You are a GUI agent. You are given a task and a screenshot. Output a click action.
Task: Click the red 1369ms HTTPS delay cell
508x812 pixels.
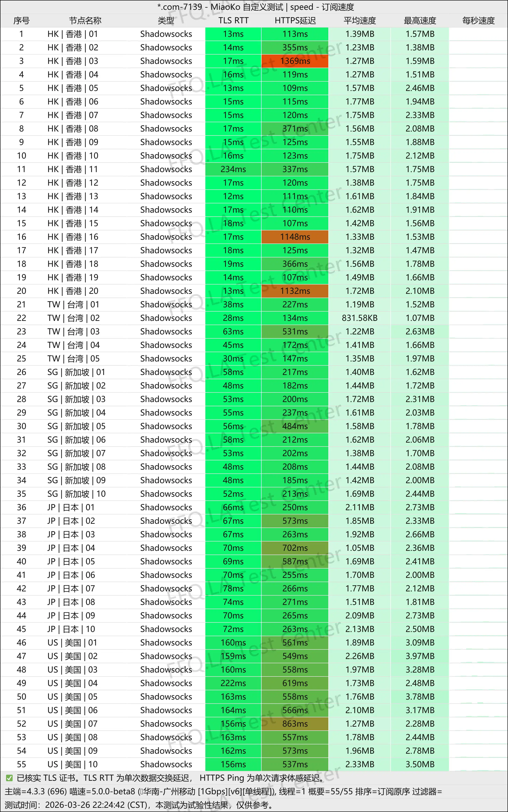pyautogui.click(x=295, y=61)
